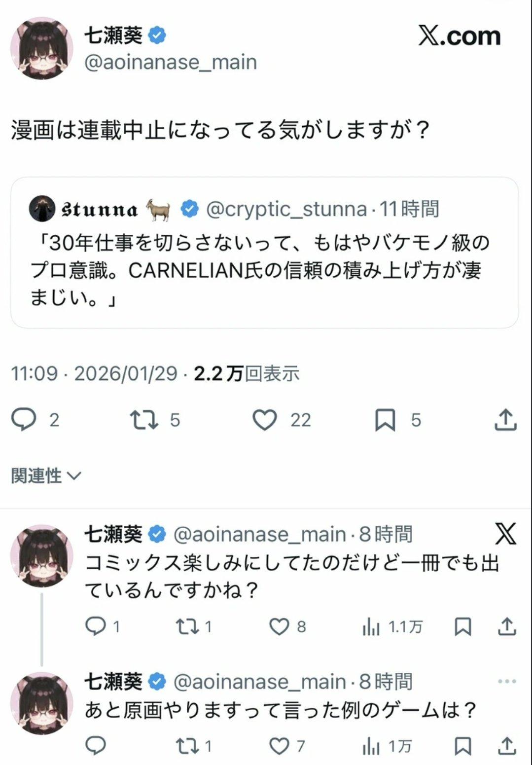Share the main post
The width and height of the screenshot is (532, 765).
[505, 420]
